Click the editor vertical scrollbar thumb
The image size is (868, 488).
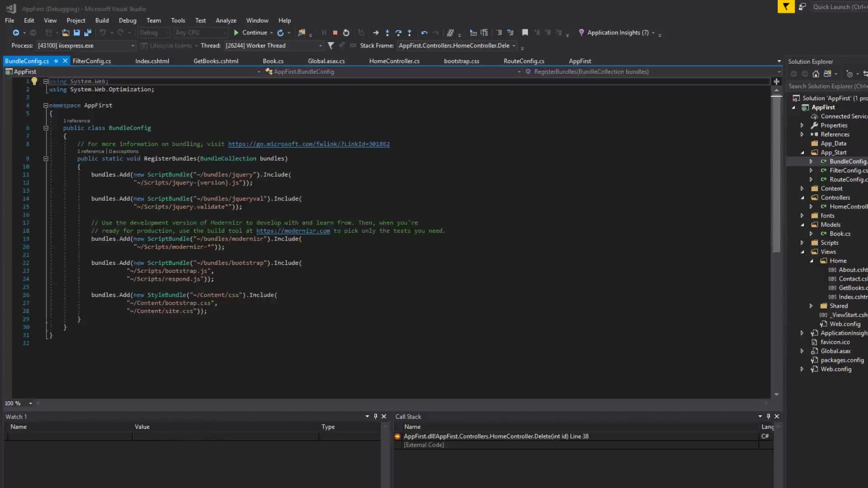point(776,174)
